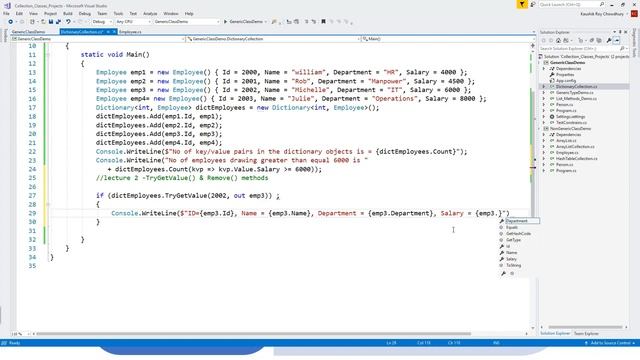This screenshot has width=640, height=360.
Task: Toggle method filter in IntelliSense popup
Action: click(x=512, y=273)
